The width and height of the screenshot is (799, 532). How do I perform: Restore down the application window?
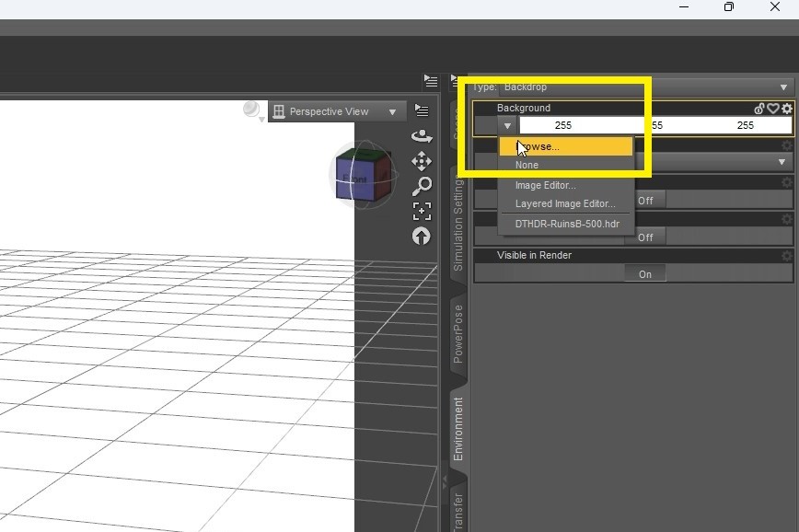pyautogui.click(x=729, y=6)
